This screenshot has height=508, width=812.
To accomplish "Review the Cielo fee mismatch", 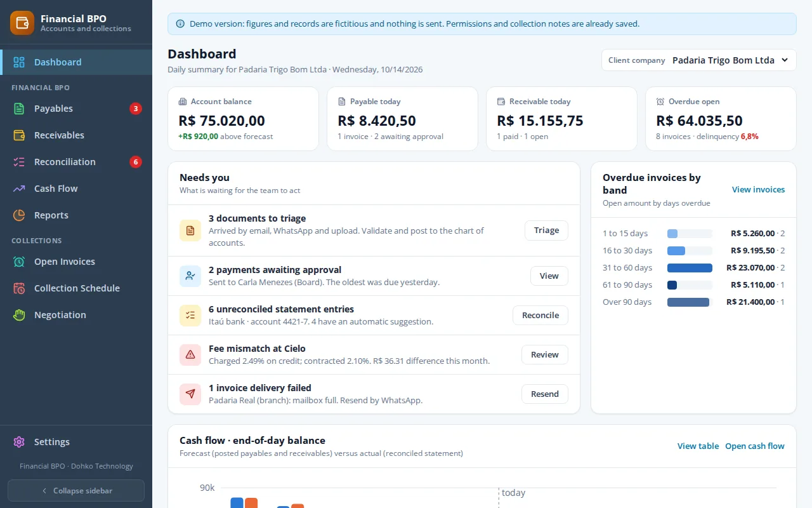I will 545,355.
